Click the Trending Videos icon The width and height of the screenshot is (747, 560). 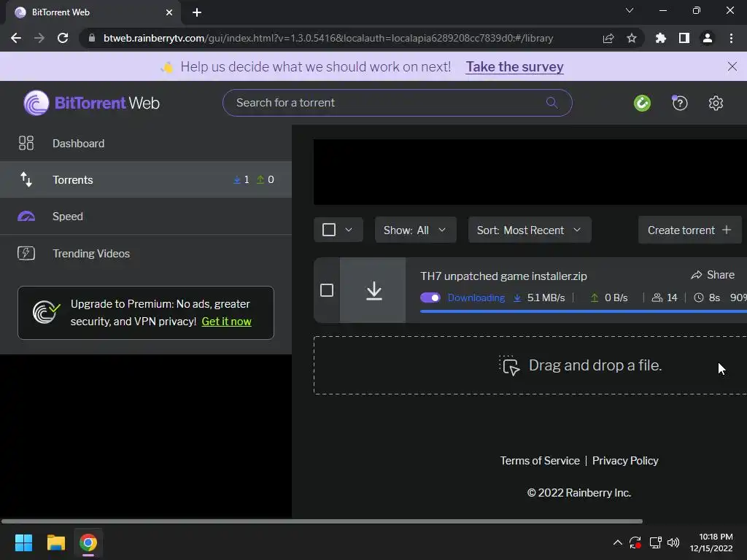(26, 253)
